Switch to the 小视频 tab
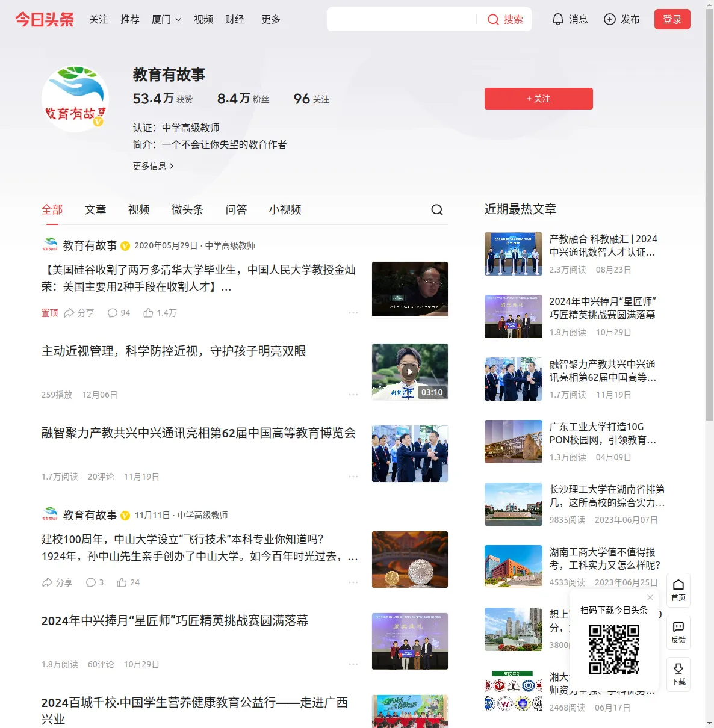Viewport: 714px width, 728px height. [x=285, y=209]
